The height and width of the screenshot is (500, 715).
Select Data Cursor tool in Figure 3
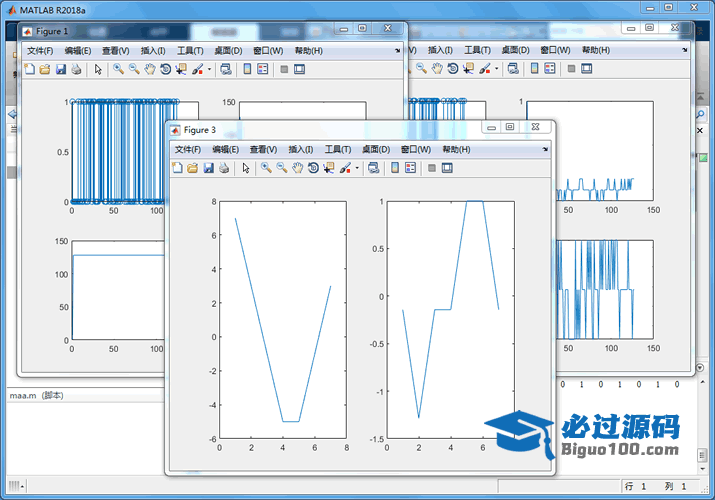pyautogui.click(x=328, y=168)
